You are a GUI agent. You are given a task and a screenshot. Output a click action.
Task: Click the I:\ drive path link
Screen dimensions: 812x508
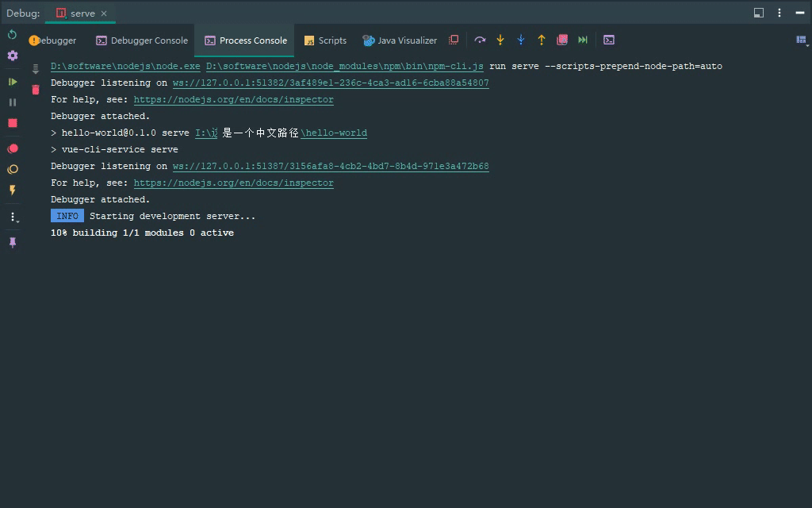(x=206, y=133)
